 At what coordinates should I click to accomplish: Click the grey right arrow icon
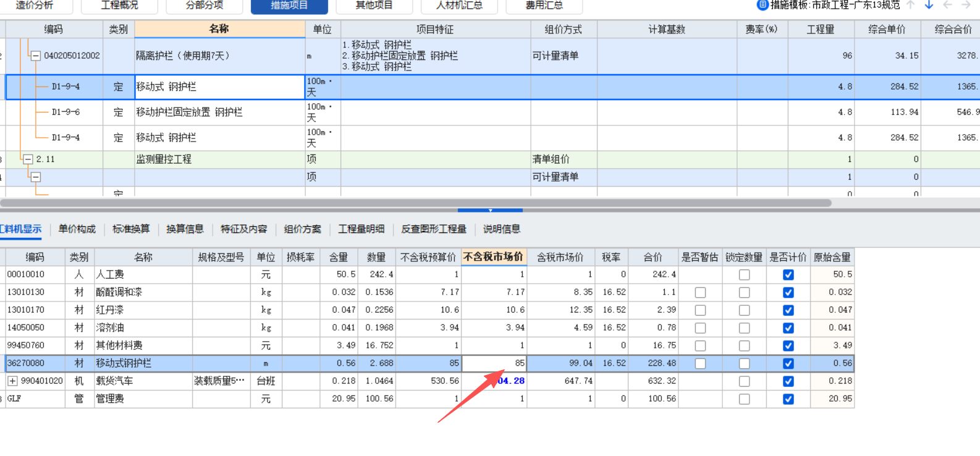966,5
